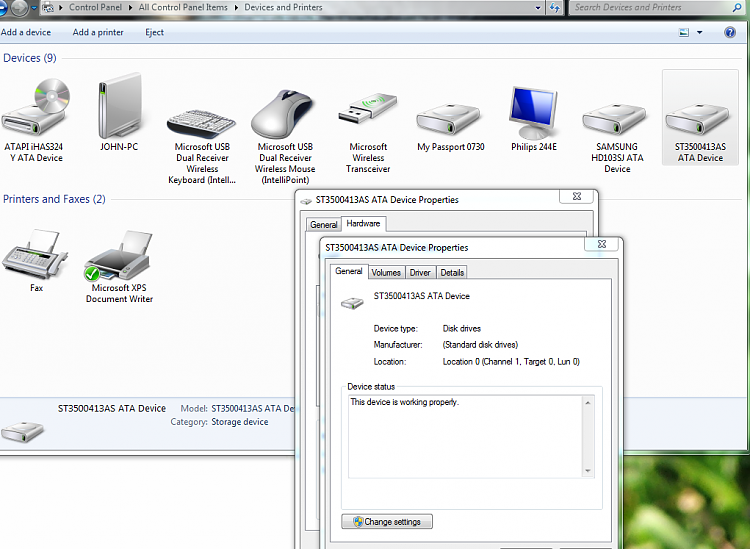Click the change view icon in toolbar
The image size is (750, 549).
point(684,33)
